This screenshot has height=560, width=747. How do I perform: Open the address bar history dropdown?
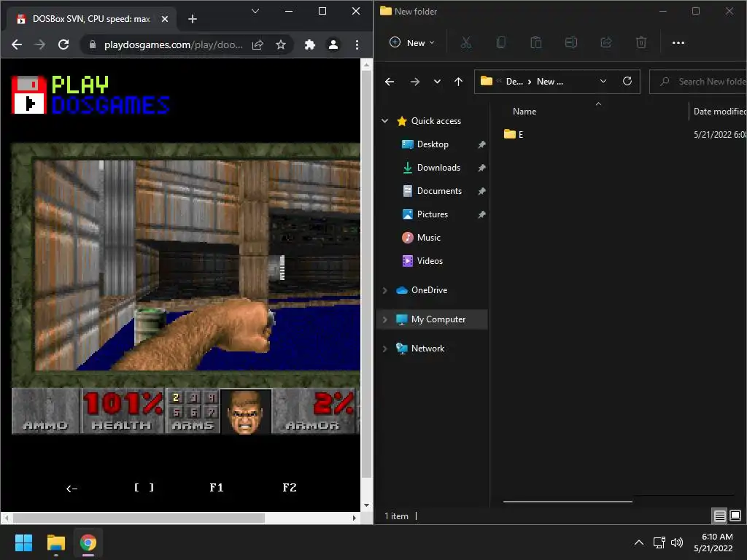pyautogui.click(x=603, y=82)
